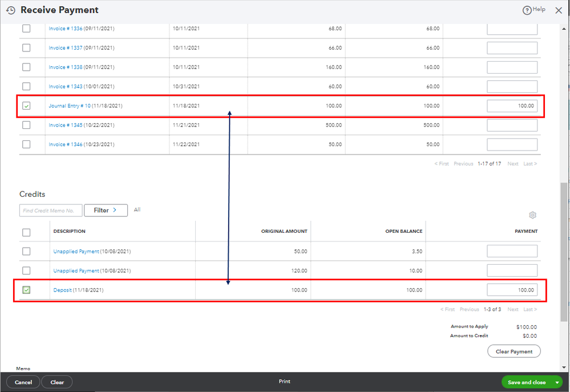570x392 pixels.
Task: Click Next in invoices pagination
Action: coord(513,164)
